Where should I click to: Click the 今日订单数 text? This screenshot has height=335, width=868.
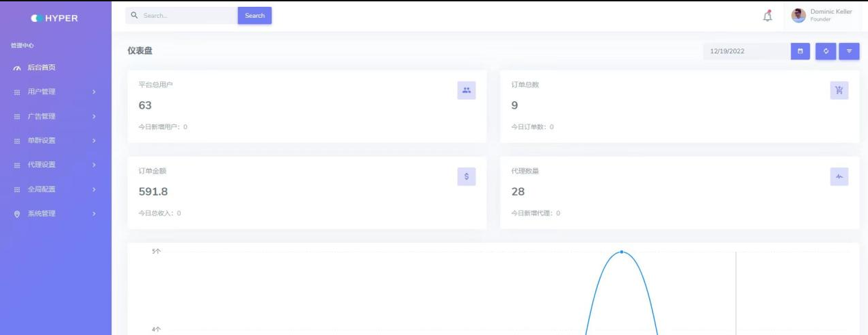532,127
